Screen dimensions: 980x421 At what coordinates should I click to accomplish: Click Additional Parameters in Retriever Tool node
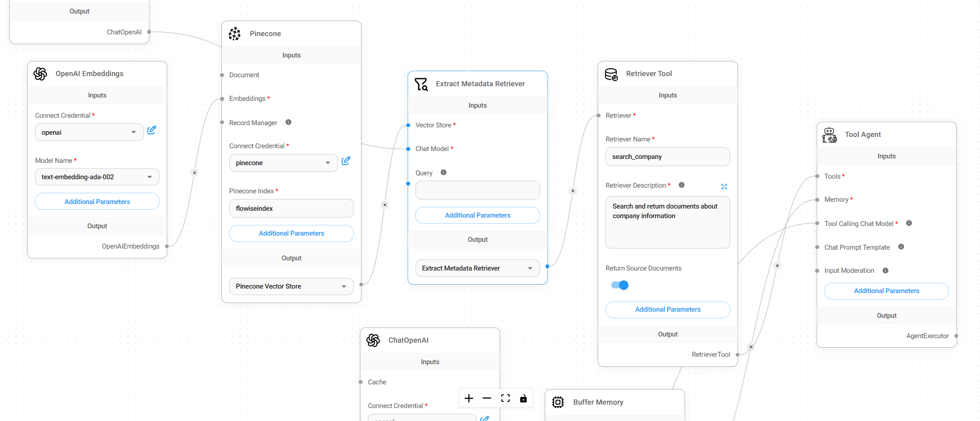pos(667,309)
